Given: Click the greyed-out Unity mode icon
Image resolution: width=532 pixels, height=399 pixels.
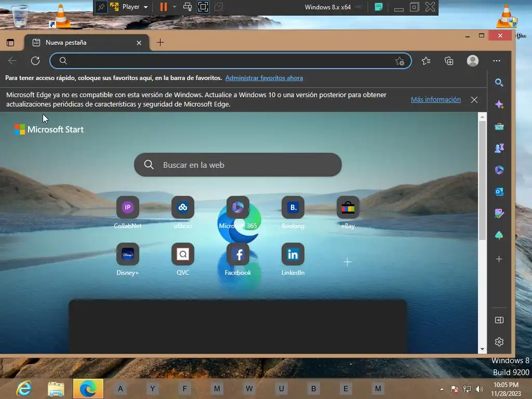Looking at the screenshot, I should pyautogui.click(x=219, y=7).
